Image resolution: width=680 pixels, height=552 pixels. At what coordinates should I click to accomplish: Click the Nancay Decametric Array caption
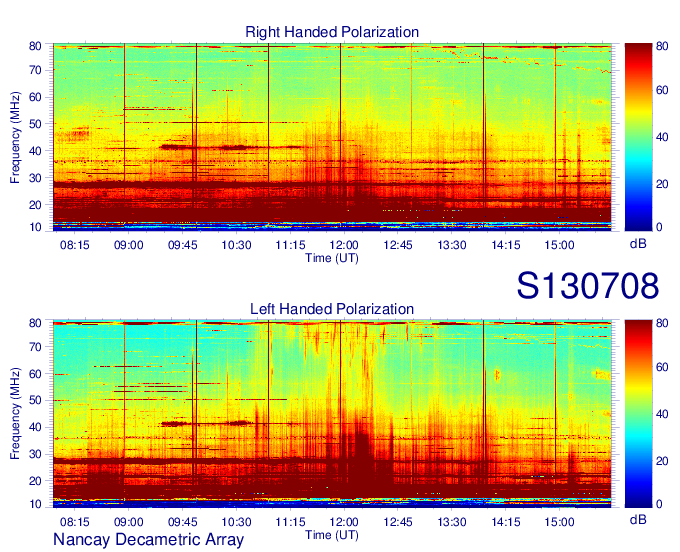(148, 540)
